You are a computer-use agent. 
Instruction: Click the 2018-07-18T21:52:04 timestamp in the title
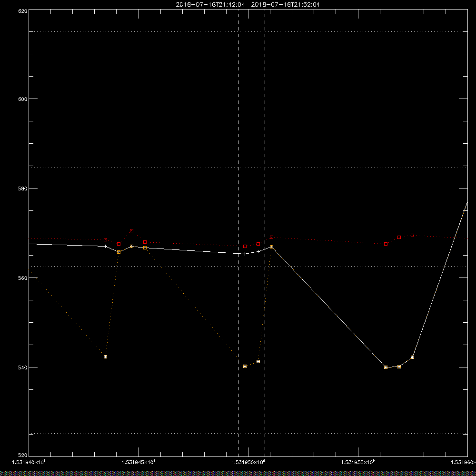tap(285, 5)
